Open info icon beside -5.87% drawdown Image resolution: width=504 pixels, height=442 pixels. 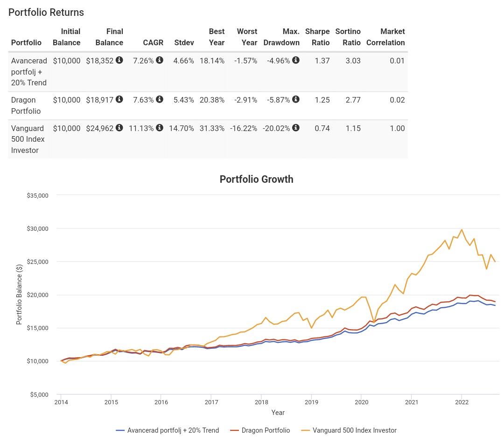coord(296,100)
